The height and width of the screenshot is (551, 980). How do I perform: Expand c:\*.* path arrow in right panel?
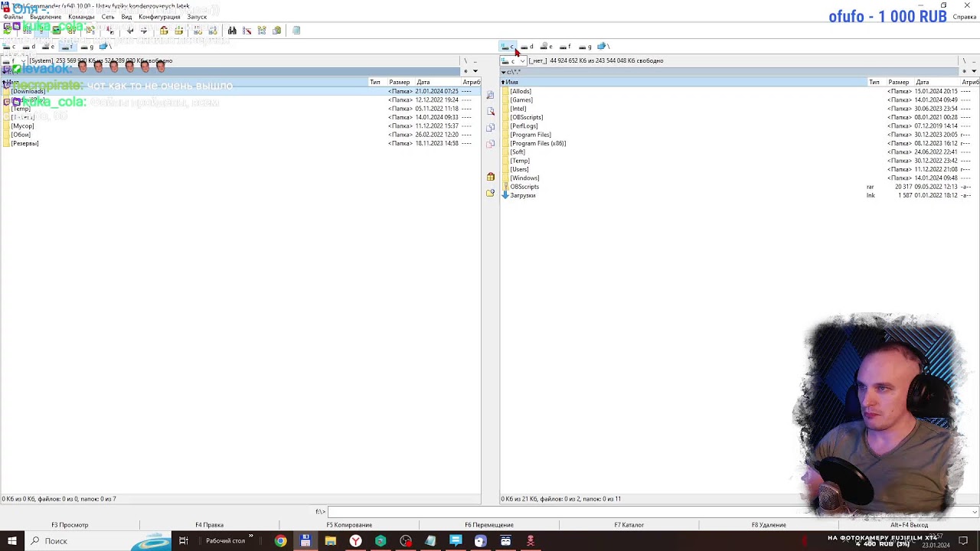pyautogui.click(x=504, y=72)
